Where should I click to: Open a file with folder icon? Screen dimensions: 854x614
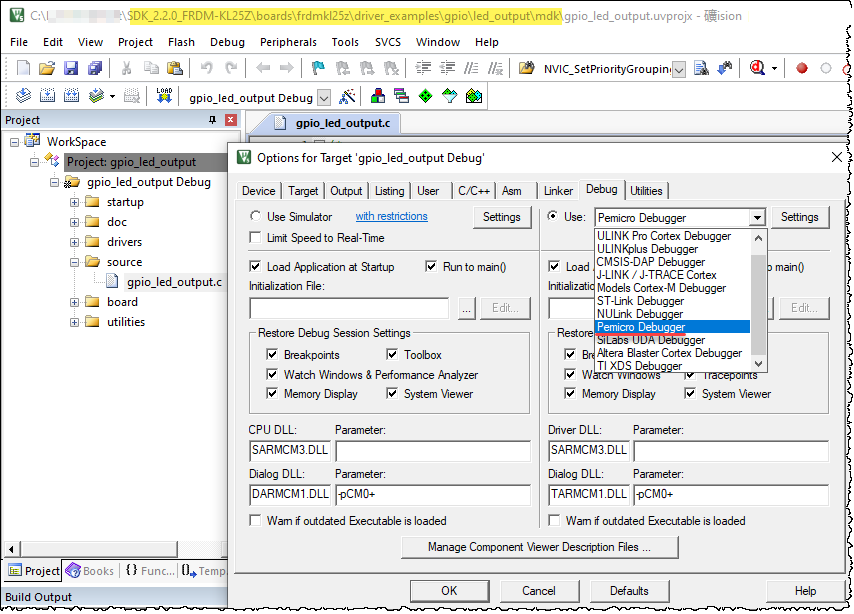tap(47, 68)
